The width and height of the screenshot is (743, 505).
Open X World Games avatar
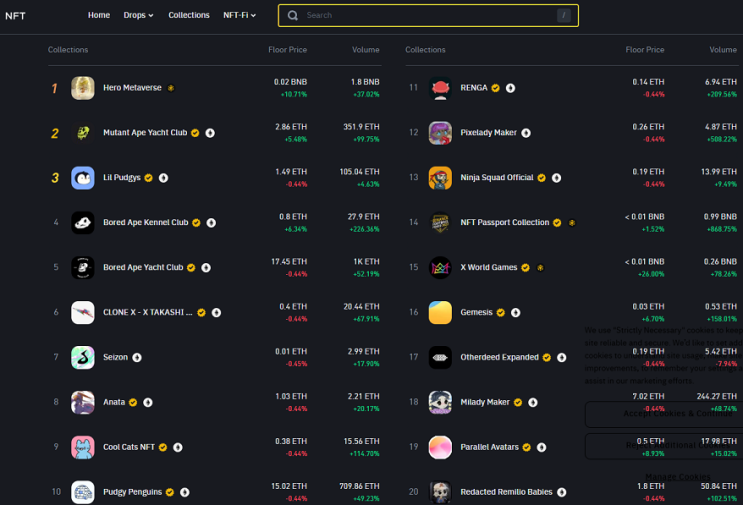coord(440,268)
